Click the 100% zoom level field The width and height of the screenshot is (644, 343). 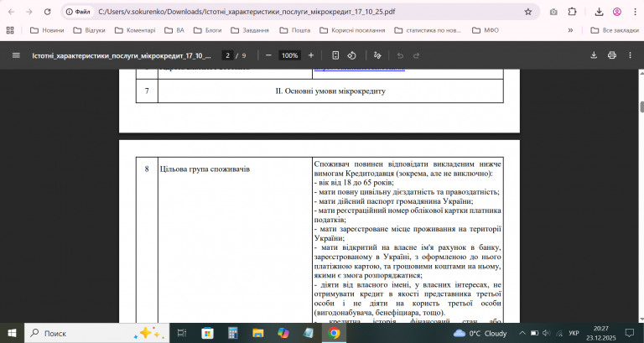[289, 55]
